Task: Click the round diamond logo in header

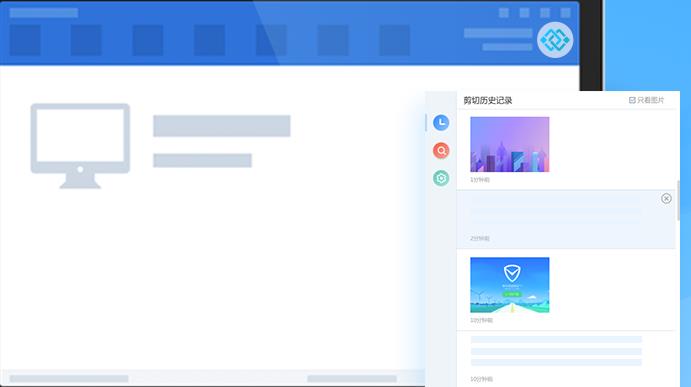Action: (x=555, y=40)
